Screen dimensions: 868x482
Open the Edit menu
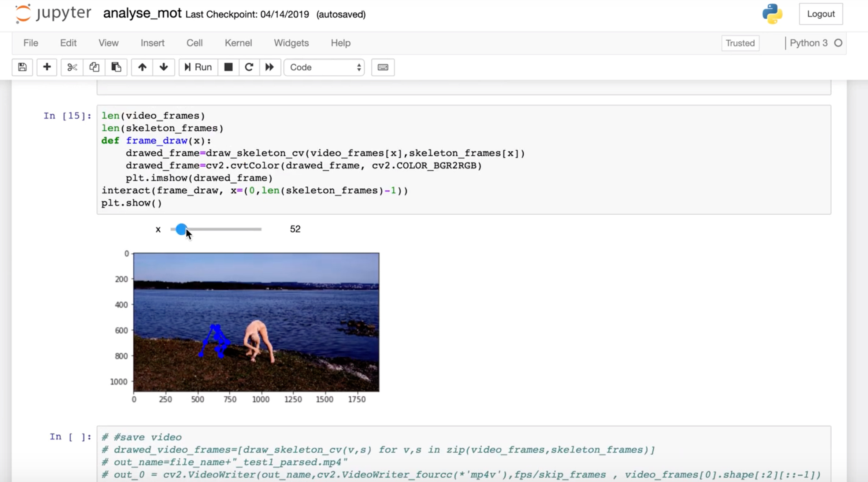[68, 43]
